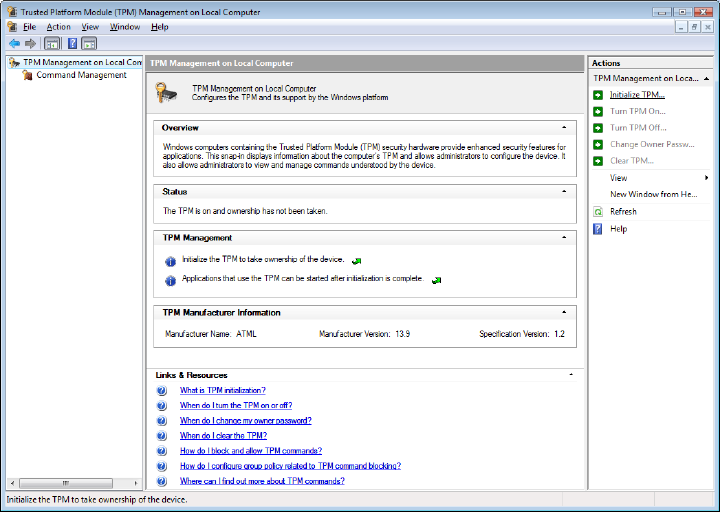Click the TPM key and chip header icon

tap(166, 92)
